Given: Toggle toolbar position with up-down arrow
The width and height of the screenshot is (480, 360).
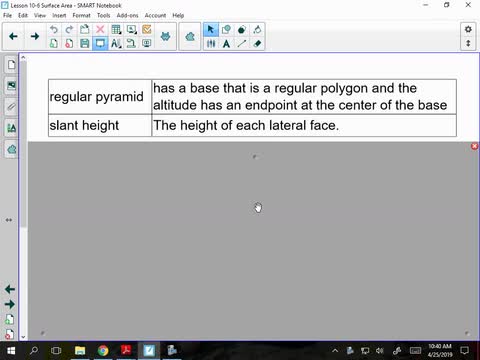Looking at the screenshot, I should (468, 43).
